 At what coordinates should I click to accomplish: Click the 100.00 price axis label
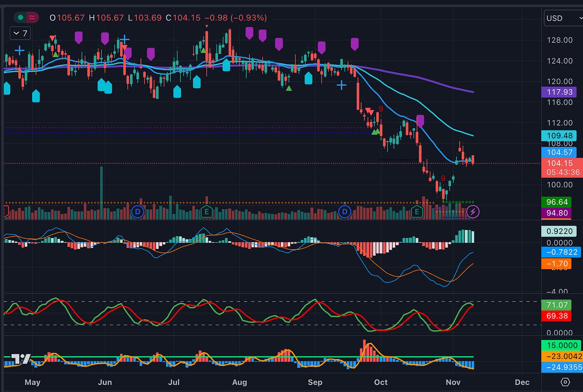(559, 185)
